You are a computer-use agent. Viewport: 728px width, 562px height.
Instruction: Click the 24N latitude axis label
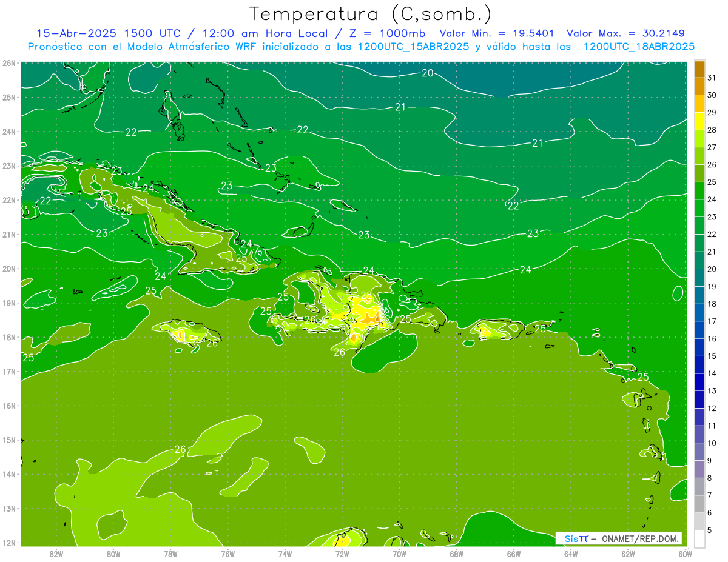point(8,132)
